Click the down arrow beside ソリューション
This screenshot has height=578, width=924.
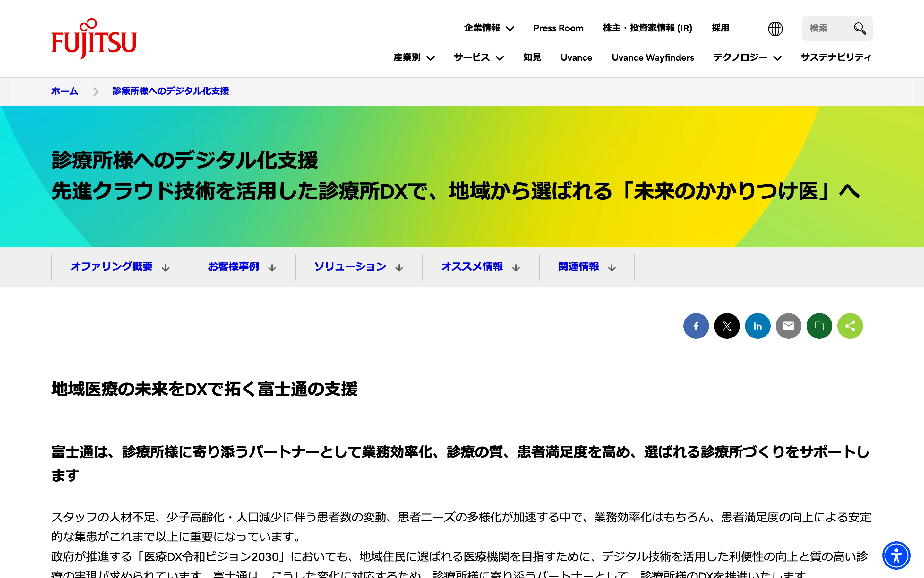point(399,267)
